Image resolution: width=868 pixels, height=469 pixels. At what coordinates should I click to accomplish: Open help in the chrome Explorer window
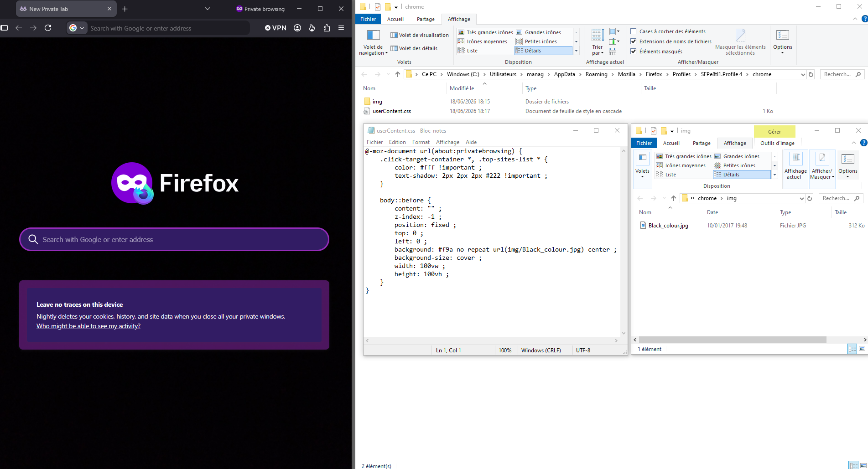pyautogui.click(x=864, y=19)
